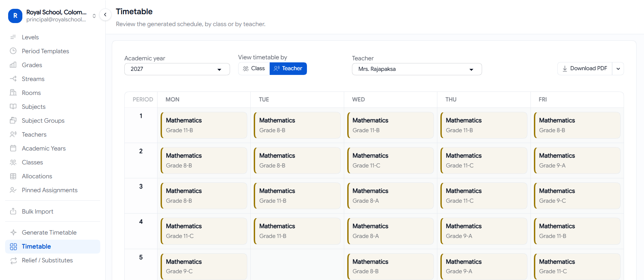This screenshot has width=644, height=280.
Task: Click the Classes group icon
Action: click(x=13, y=162)
